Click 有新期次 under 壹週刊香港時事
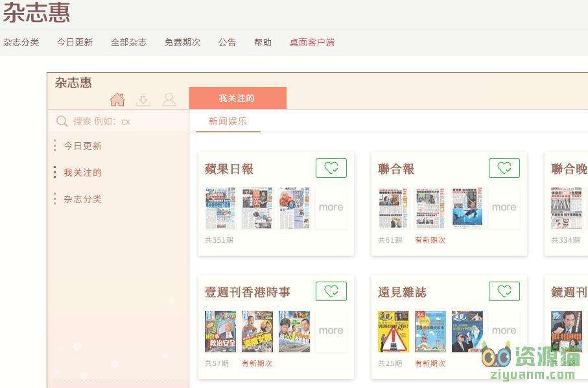Viewport: 588px width, 388px height. click(257, 363)
